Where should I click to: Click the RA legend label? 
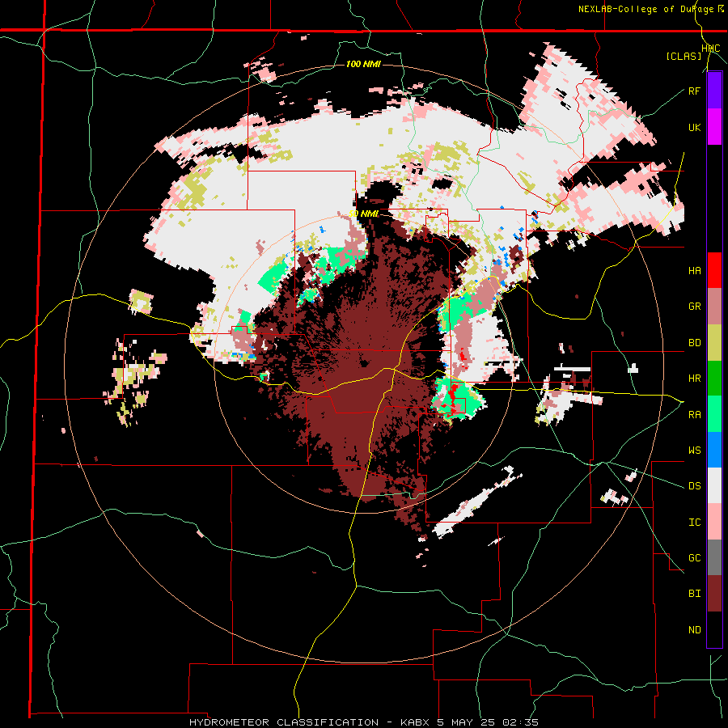[694, 414]
